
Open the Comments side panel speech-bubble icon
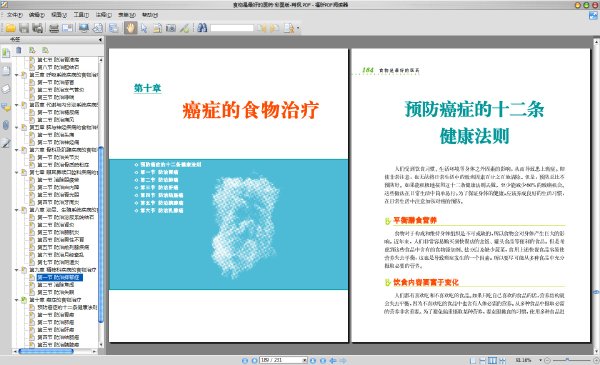click(x=6, y=107)
